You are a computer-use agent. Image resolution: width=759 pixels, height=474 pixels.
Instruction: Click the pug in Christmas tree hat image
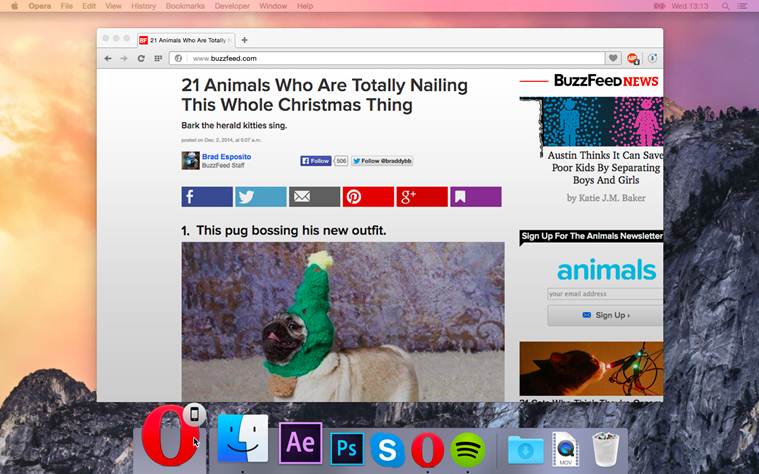[343, 321]
